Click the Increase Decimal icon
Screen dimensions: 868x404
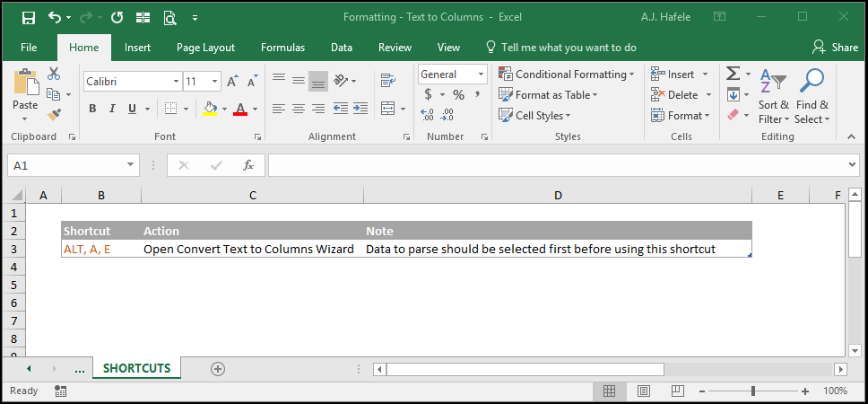tap(428, 115)
